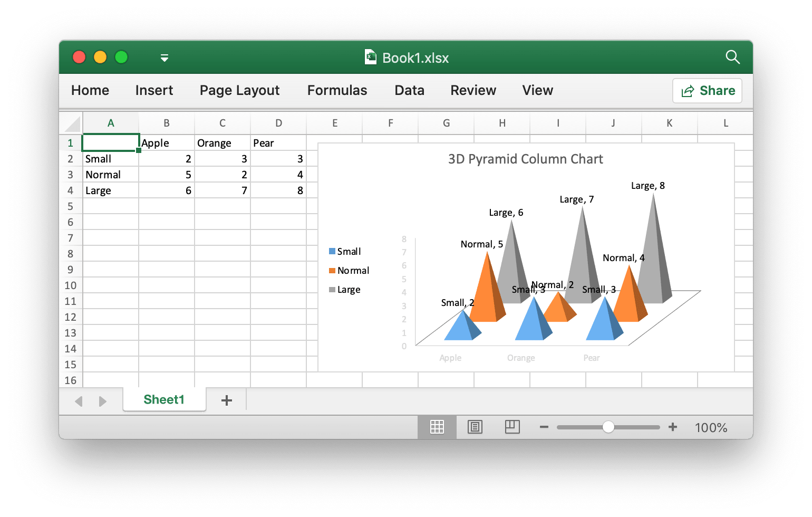Click the next sheet navigation arrow
The width and height of the screenshot is (812, 517).
[103, 401]
